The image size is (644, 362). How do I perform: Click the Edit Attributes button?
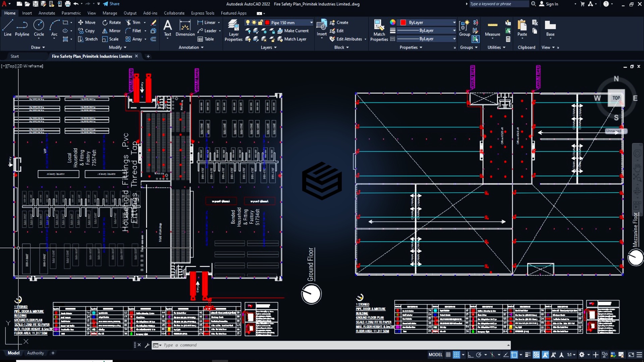coord(346,39)
